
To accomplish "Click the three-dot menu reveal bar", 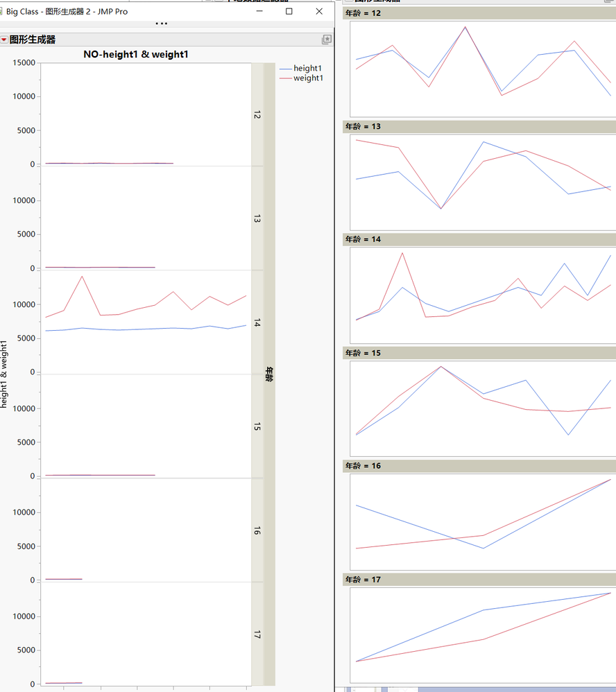I will tap(162, 24).
